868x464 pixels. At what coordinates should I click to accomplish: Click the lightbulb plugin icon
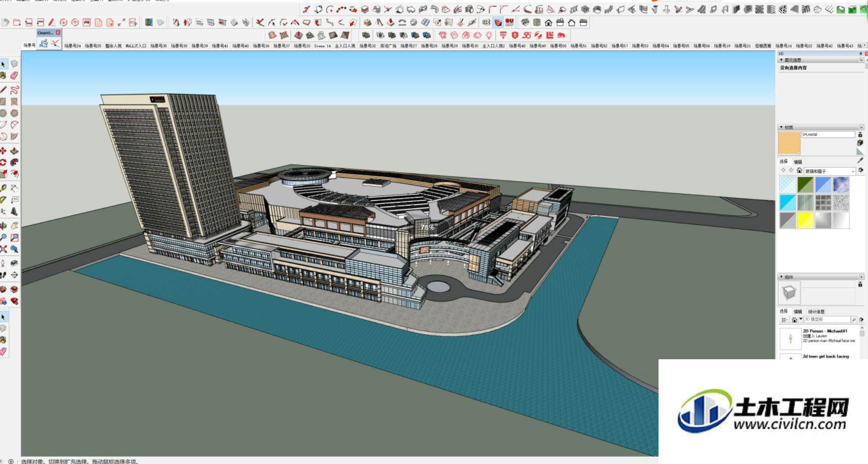pyautogui.click(x=489, y=35)
